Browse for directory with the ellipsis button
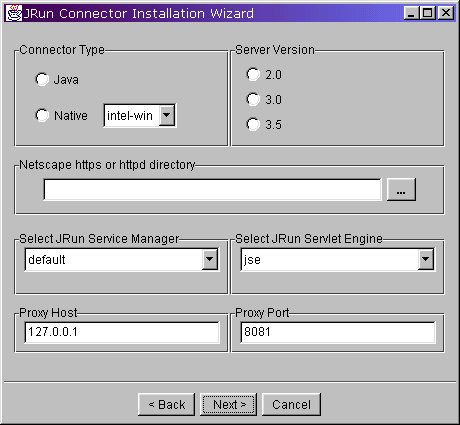460x425 pixels. 401,189
